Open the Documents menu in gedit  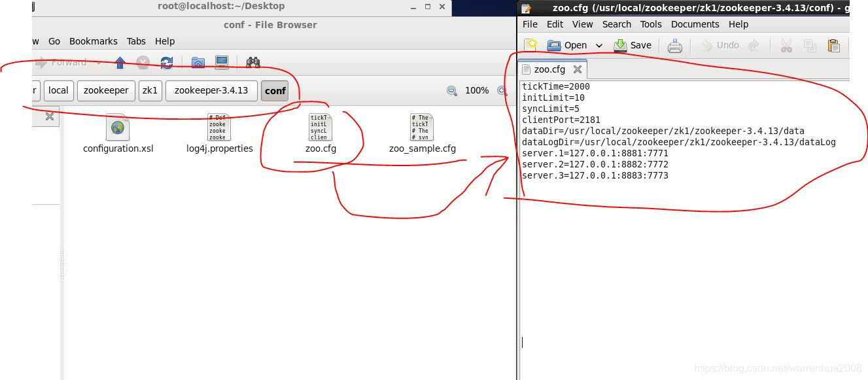click(x=695, y=24)
